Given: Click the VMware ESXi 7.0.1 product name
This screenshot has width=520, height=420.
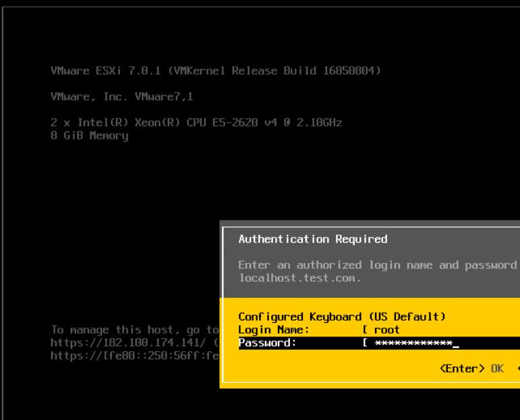Looking at the screenshot, I should pos(107,71).
